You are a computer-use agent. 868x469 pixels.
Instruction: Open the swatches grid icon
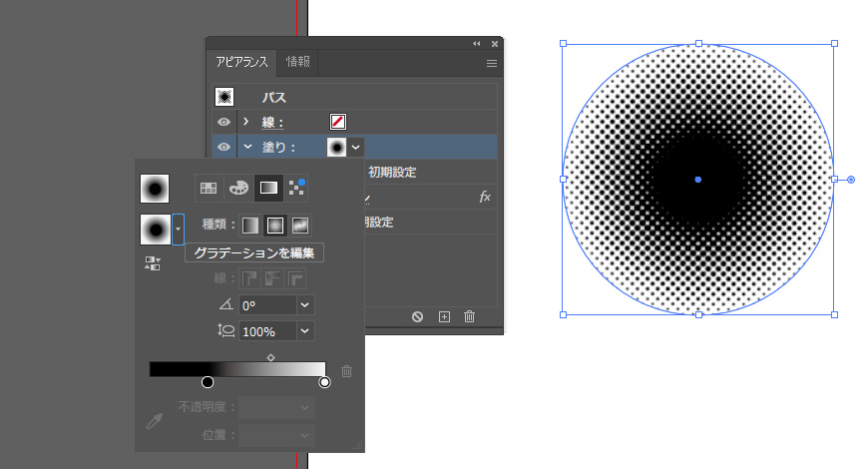tap(209, 187)
